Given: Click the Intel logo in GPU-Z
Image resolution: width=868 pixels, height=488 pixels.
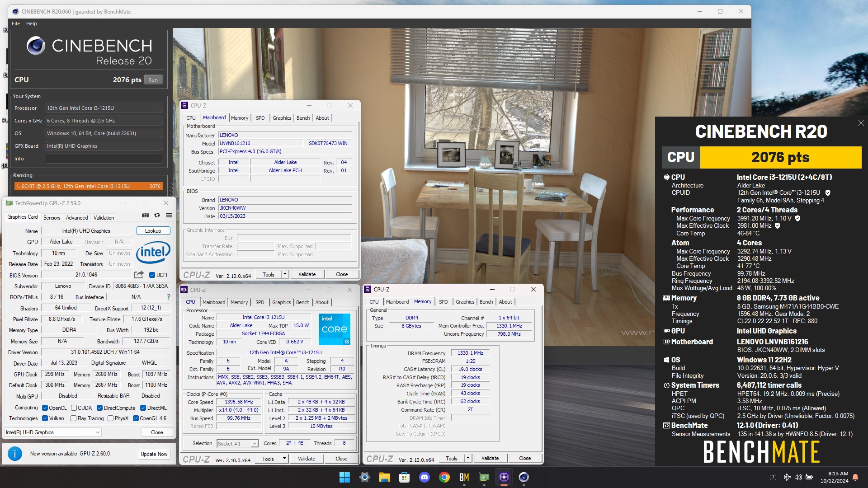Looking at the screenshot, I should [x=153, y=252].
